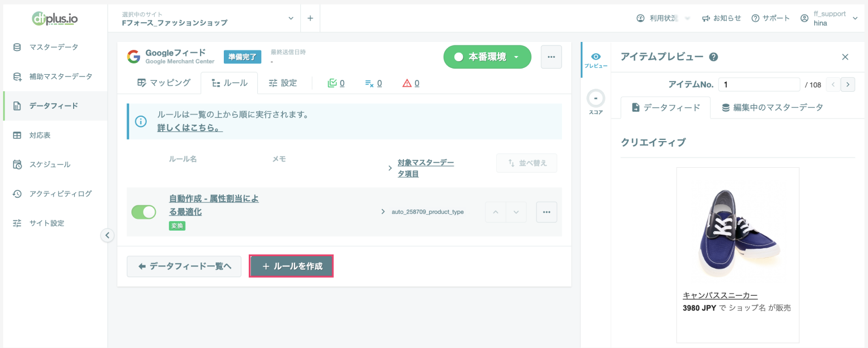
Task: Toggle the 自動作成 rule switch
Action: pyautogui.click(x=144, y=212)
